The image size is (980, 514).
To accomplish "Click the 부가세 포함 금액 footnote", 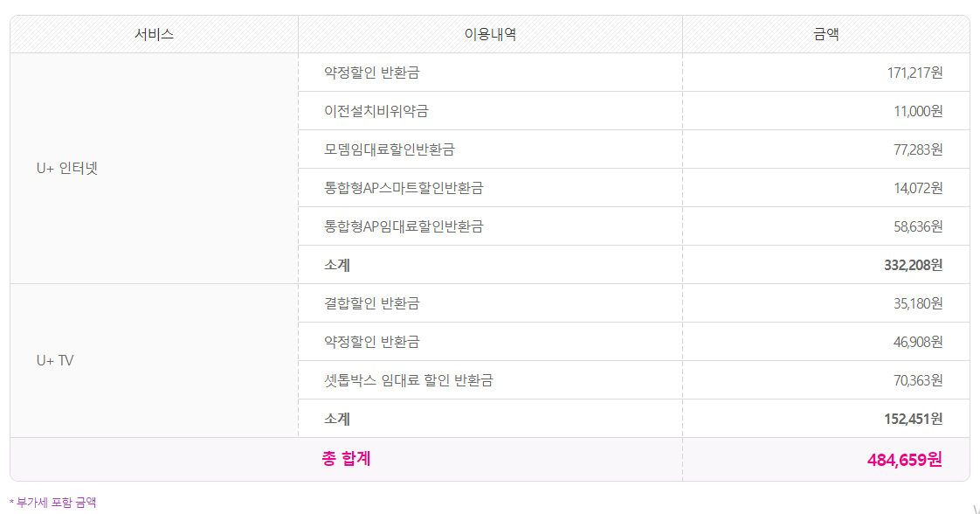I will tap(52, 503).
